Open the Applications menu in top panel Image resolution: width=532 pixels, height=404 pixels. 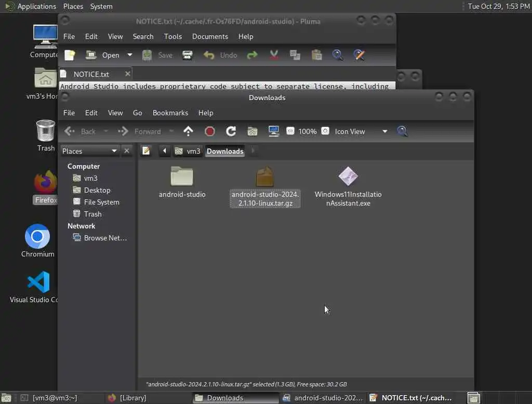(31, 6)
